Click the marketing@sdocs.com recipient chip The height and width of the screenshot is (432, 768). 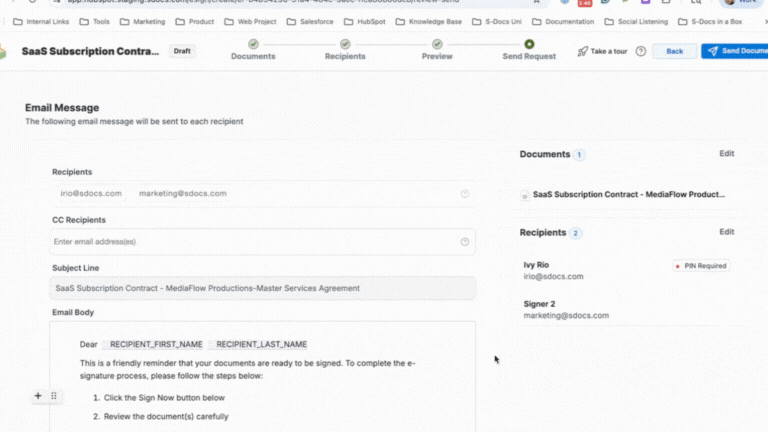pos(183,193)
